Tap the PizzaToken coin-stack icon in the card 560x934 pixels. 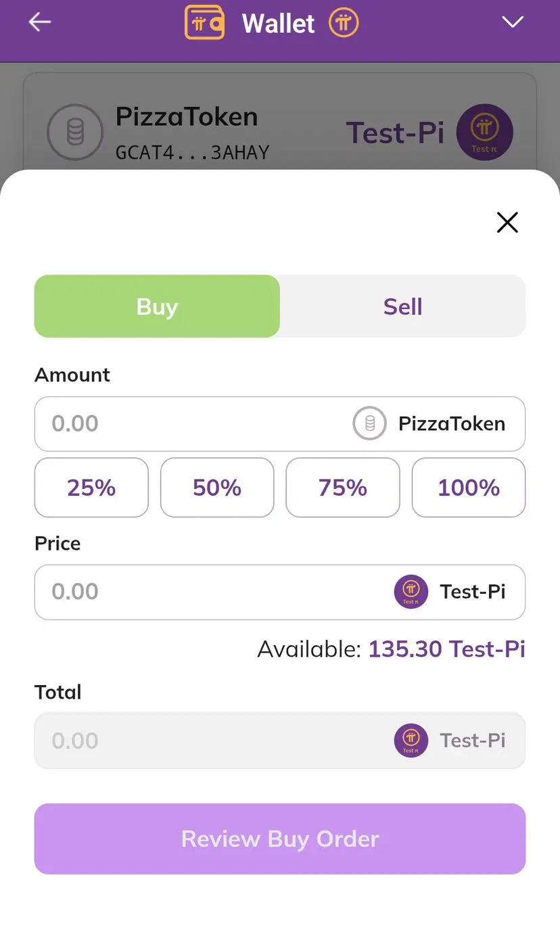75,133
